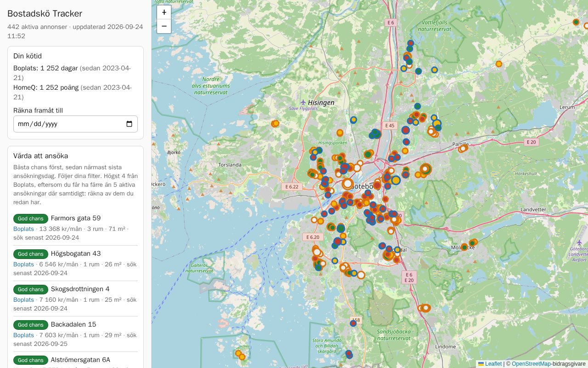Click the Boplats: 1 252 dagar line
The image size is (588, 368).
point(72,73)
